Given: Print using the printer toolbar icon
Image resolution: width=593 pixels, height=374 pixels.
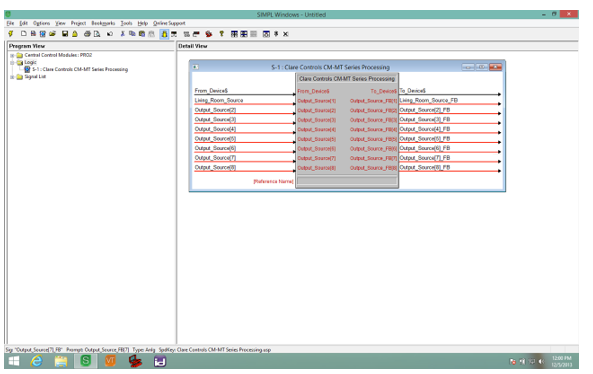Looking at the screenshot, I should pyautogui.click(x=87, y=34).
